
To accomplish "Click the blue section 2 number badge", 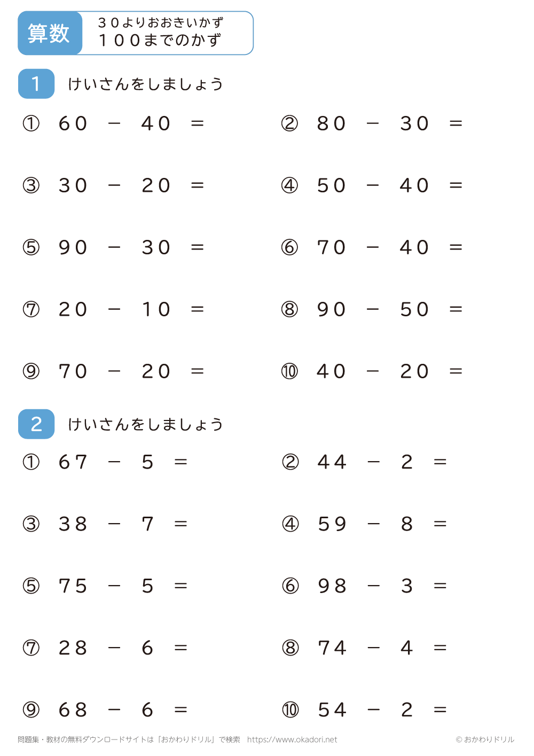I will pyautogui.click(x=36, y=424).
